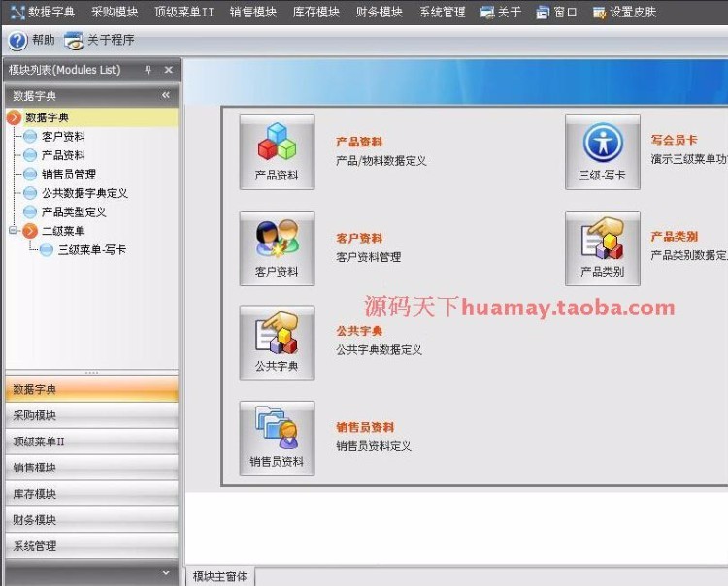Click the blue bullet icon beside 销售员管理
Image resolution: width=728 pixels, height=586 pixels.
tap(30, 174)
